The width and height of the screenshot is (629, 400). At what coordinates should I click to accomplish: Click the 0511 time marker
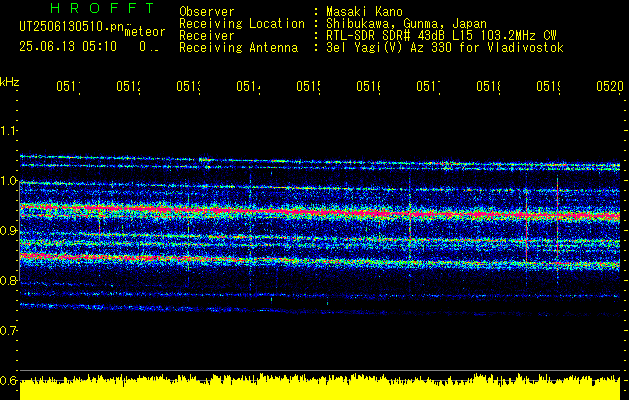pyautogui.click(x=68, y=86)
